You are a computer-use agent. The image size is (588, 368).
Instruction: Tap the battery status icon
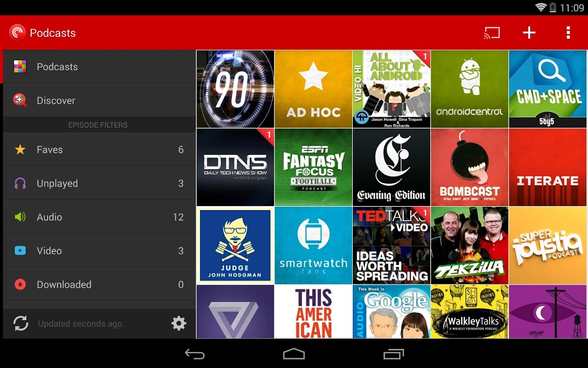pos(553,7)
